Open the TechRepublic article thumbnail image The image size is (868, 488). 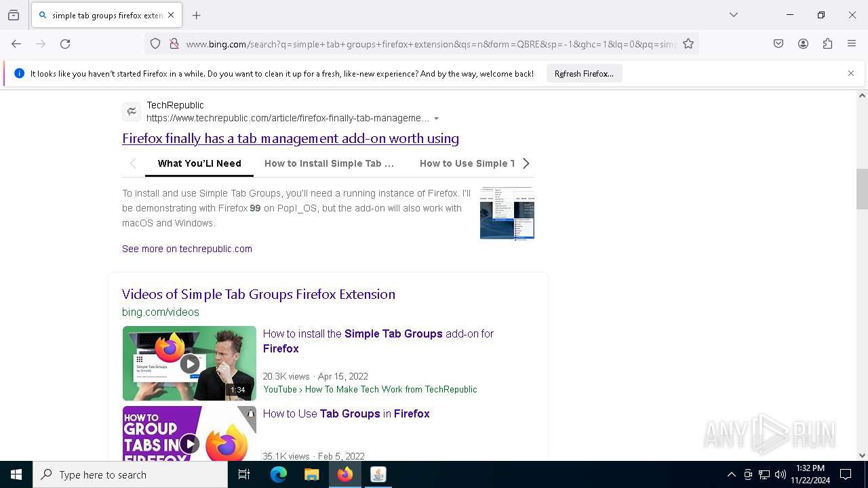507,213
